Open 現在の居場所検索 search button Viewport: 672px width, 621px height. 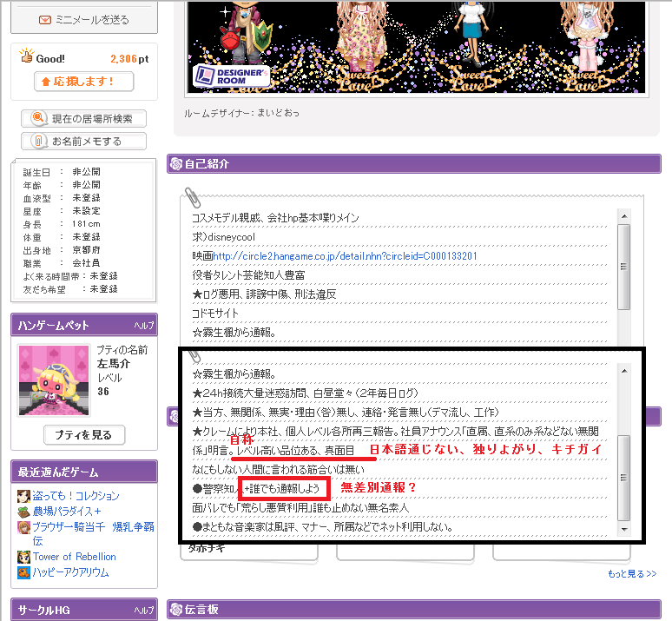(x=84, y=118)
